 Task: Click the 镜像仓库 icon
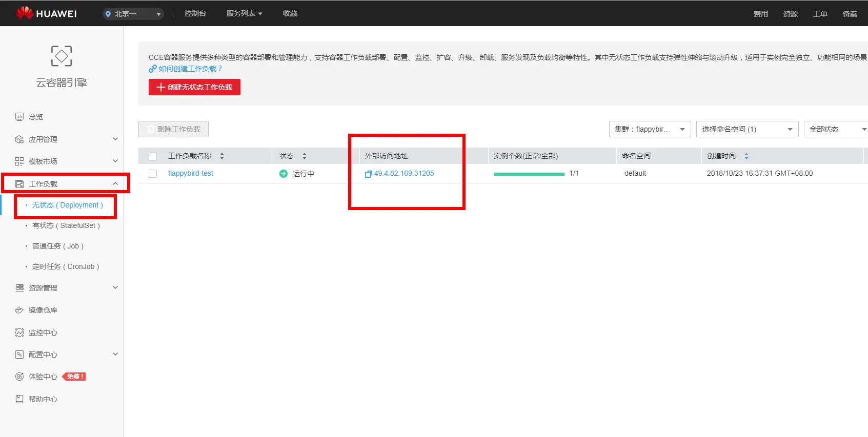click(19, 310)
